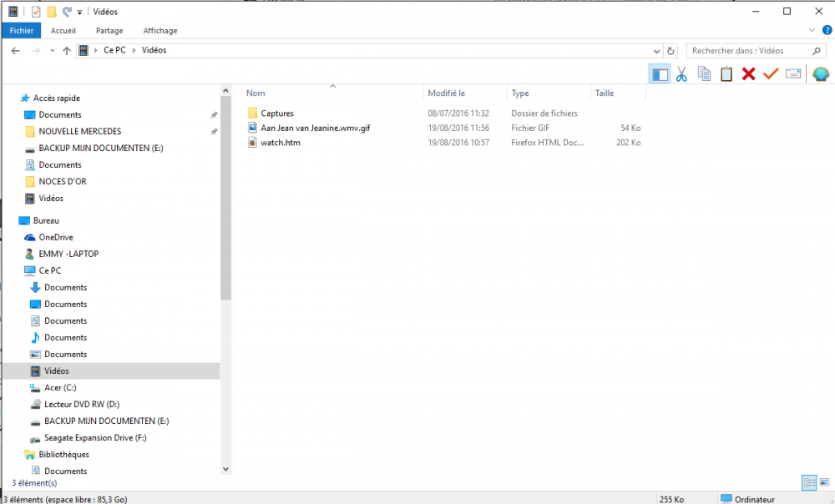The image size is (835, 504).
Task: Switch to the Affichage ribbon tab
Action: click(160, 30)
